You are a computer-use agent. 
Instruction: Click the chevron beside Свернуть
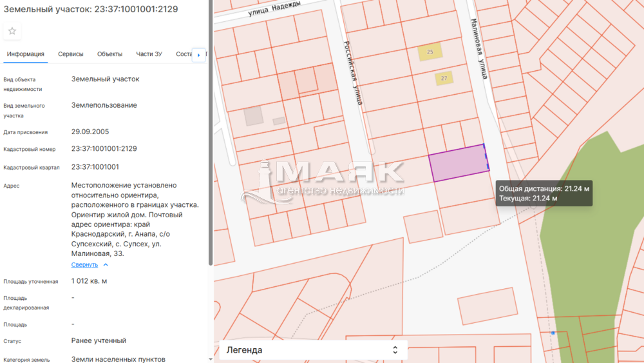tap(106, 265)
